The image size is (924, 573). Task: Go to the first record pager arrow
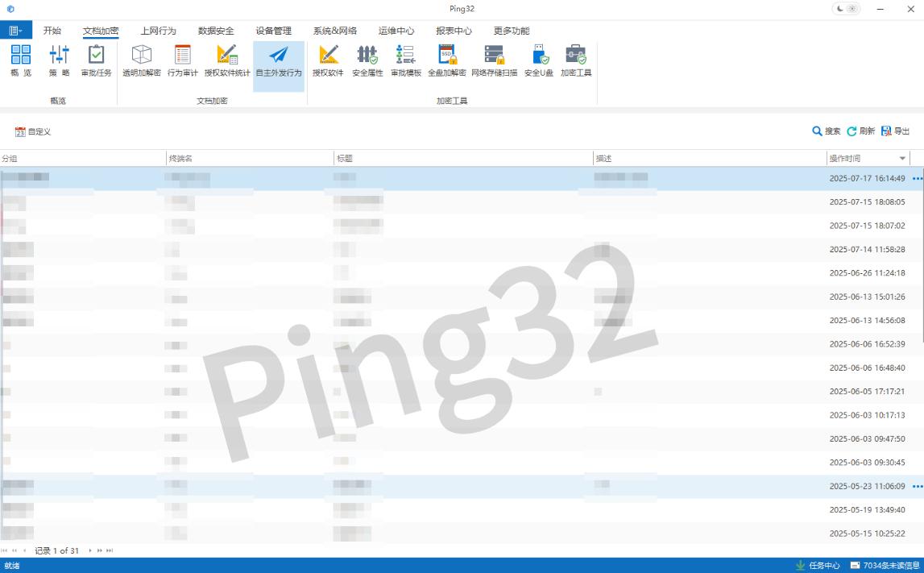5,550
